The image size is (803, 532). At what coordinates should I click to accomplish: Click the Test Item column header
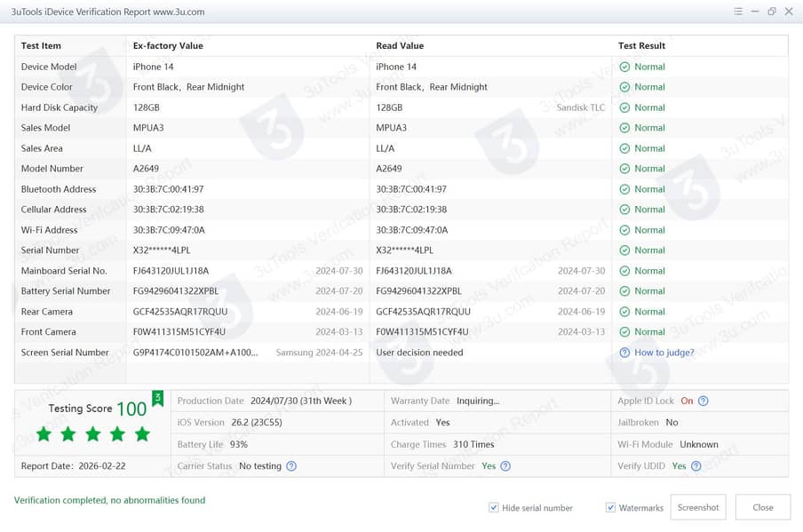pos(41,45)
